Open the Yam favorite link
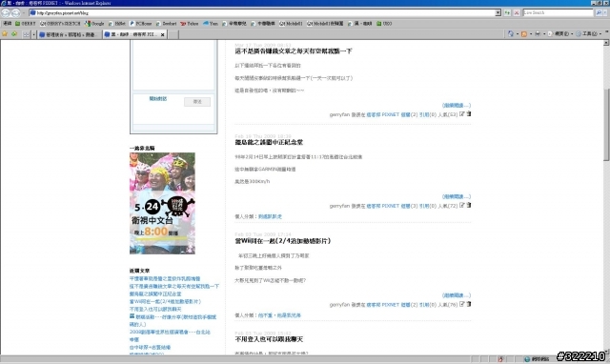 click(x=211, y=24)
